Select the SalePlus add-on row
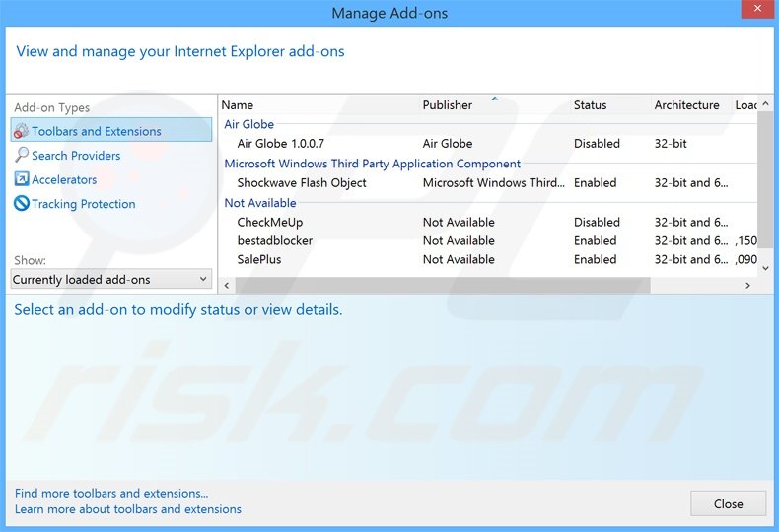 click(x=488, y=259)
